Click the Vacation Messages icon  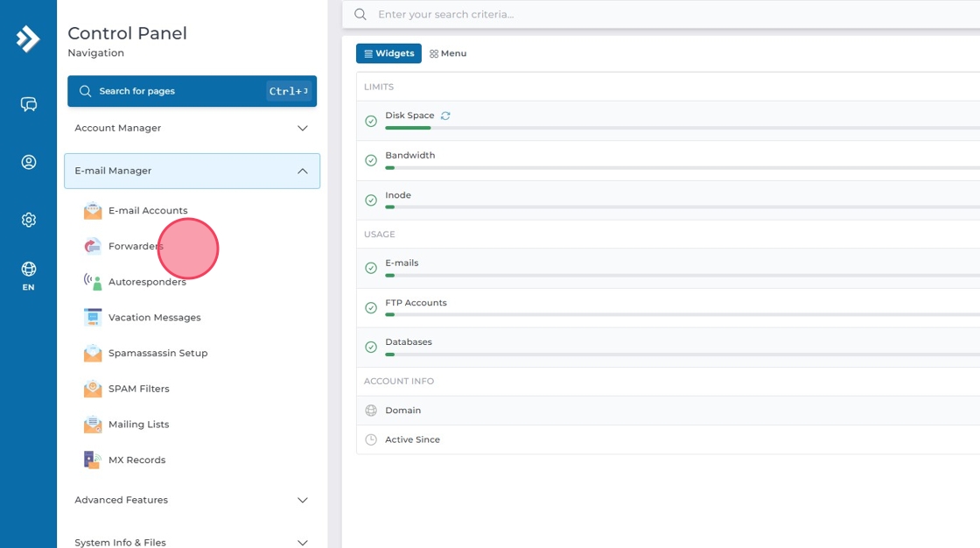point(93,318)
